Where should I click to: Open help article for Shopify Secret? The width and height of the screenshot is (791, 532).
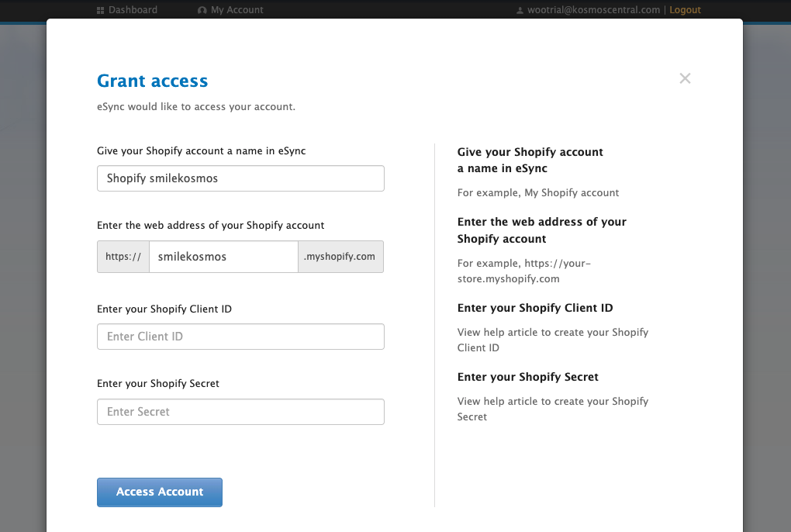[552, 409]
